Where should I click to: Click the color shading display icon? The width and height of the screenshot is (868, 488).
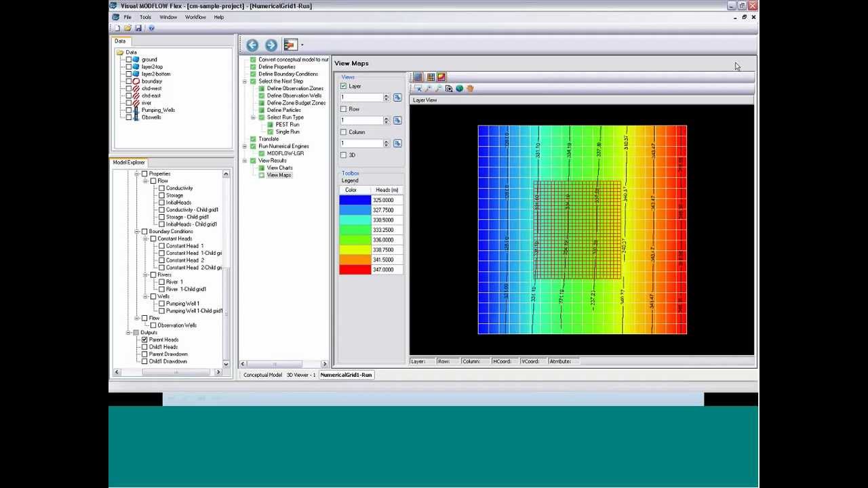(x=441, y=77)
